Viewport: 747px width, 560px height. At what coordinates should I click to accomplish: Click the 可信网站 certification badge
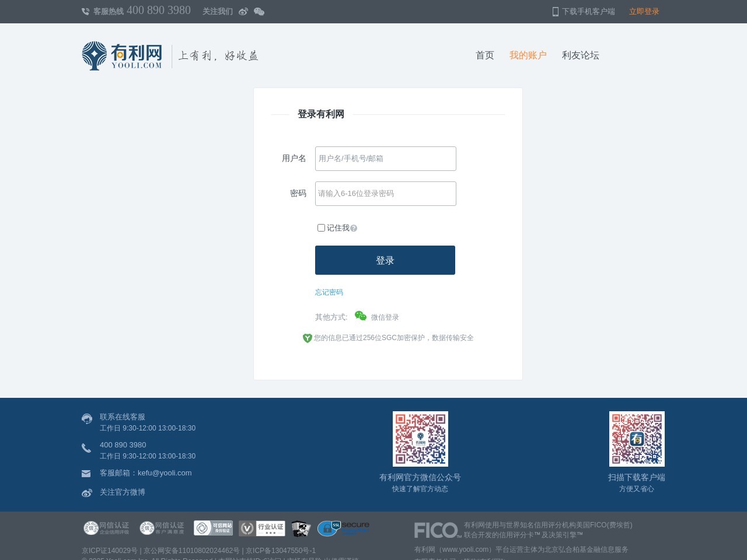(x=213, y=528)
